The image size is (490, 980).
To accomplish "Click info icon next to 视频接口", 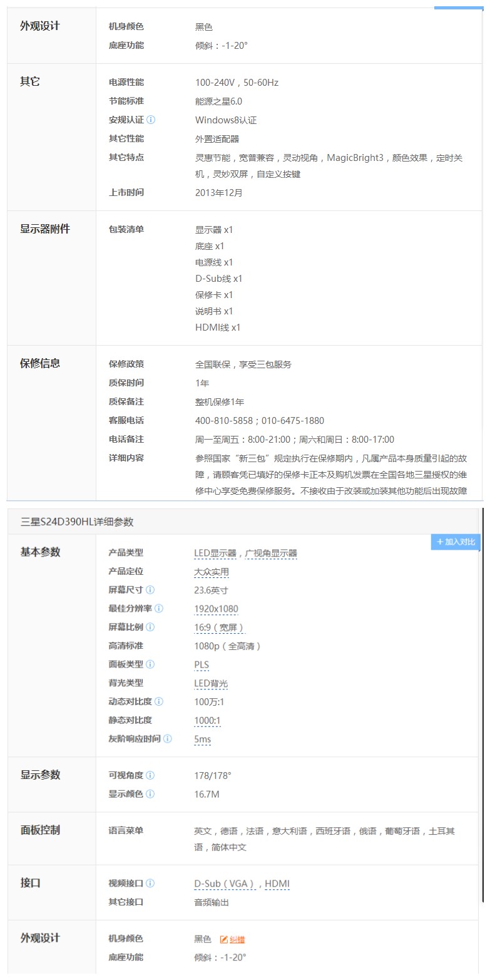I will pyautogui.click(x=150, y=884).
